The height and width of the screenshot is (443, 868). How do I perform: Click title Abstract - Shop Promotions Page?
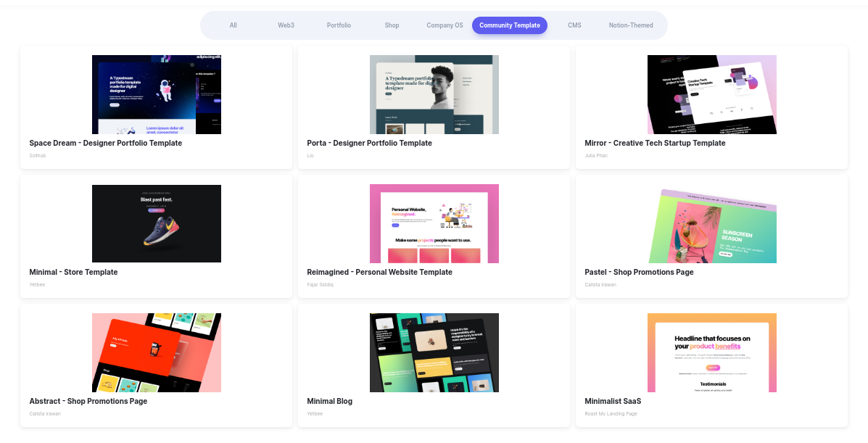pos(88,401)
